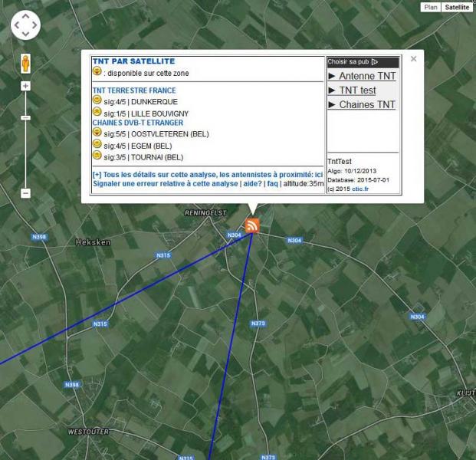
Task: Open the 'aide?' help link
Action: tap(251, 184)
